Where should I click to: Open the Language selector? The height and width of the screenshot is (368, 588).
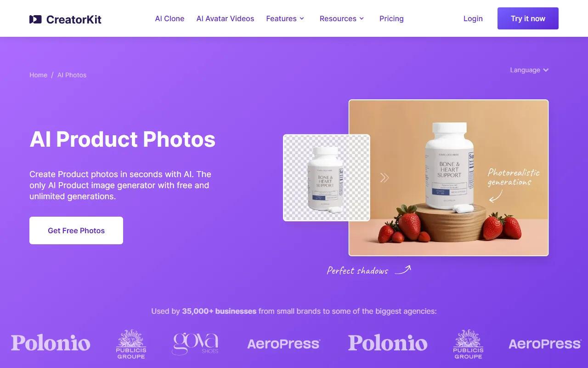(x=529, y=70)
